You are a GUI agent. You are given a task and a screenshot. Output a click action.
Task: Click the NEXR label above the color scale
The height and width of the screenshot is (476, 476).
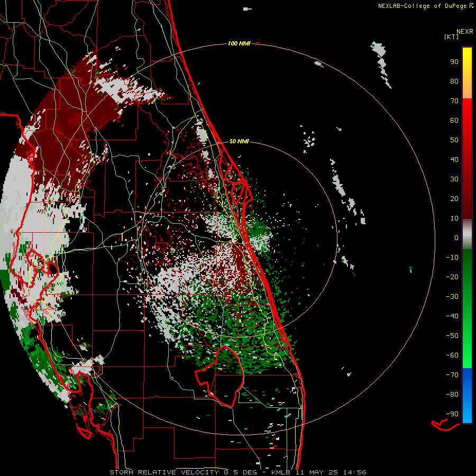(465, 32)
